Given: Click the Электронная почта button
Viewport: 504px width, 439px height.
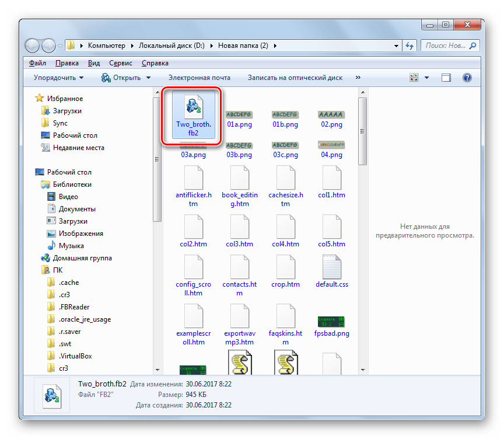Looking at the screenshot, I should (x=199, y=78).
